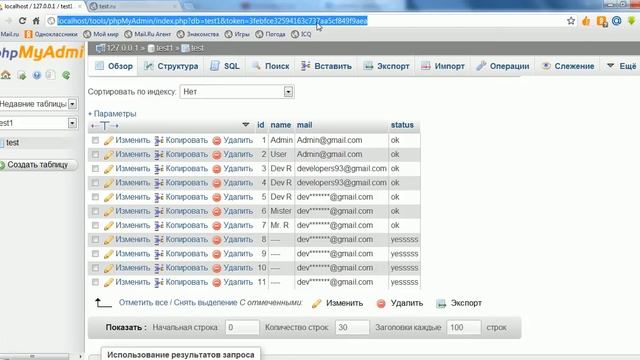Image resolution: width=640 pixels, height=360 pixels.
Task: Click pencil edit icon for Admin row 1
Action: (x=108, y=141)
